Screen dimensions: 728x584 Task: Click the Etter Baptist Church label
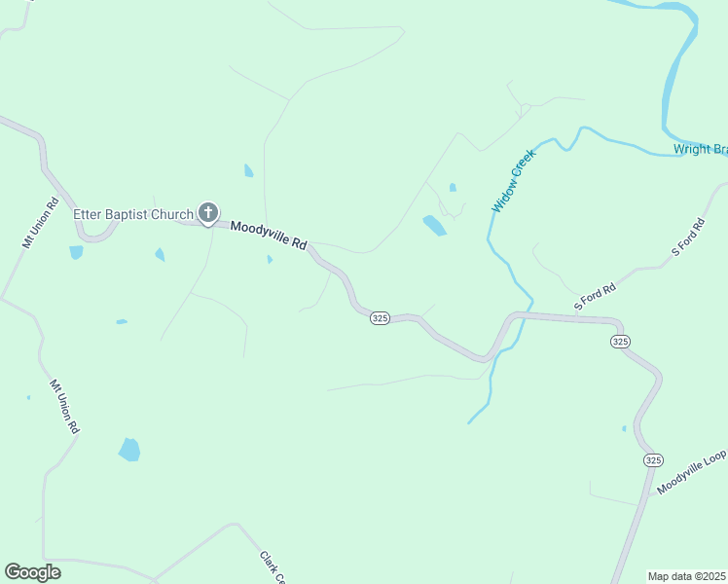pyautogui.click(x=133, y=214)
